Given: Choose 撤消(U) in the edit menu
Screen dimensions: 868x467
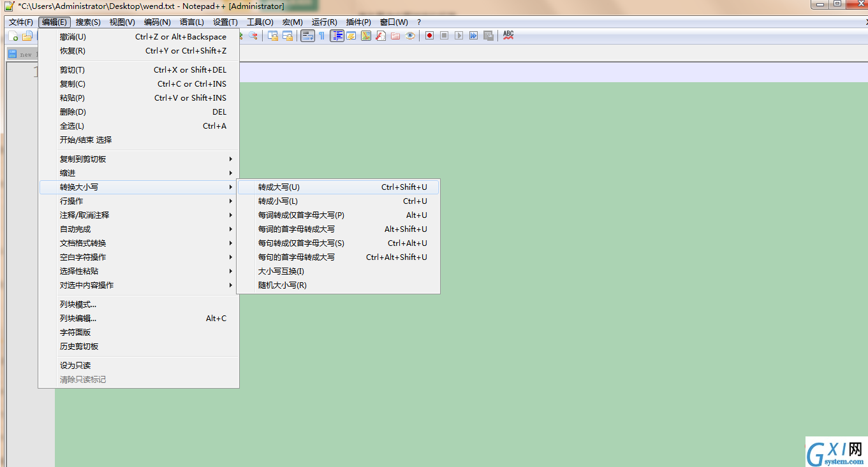Looking at the screenshot, I should (x=138, y=37).
